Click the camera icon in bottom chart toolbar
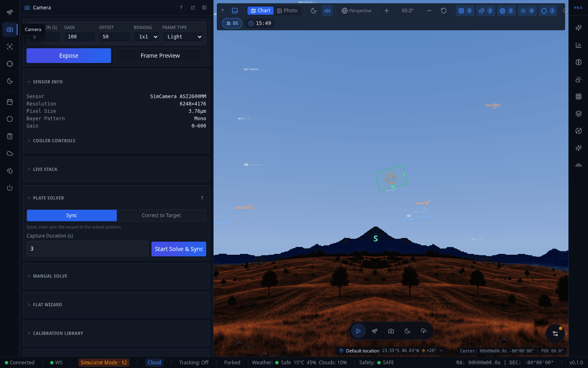 [x=391, y=331]
